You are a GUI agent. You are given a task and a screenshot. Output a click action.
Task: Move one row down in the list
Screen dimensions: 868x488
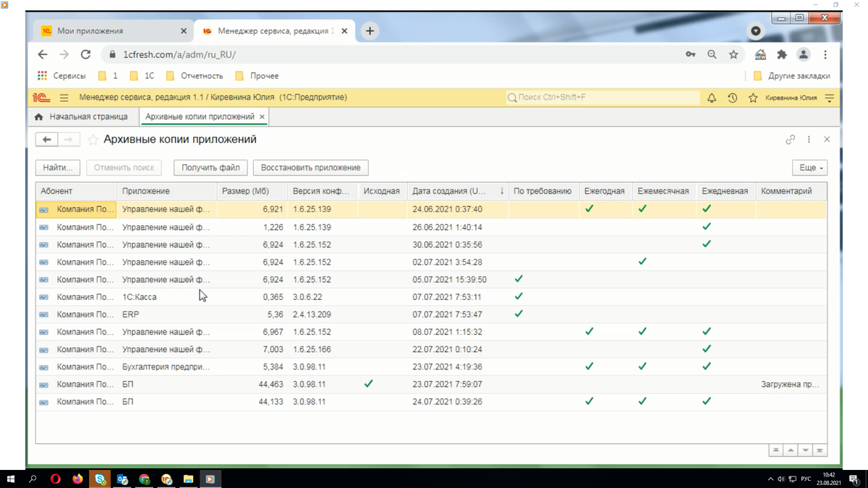[x=805, y=450]
